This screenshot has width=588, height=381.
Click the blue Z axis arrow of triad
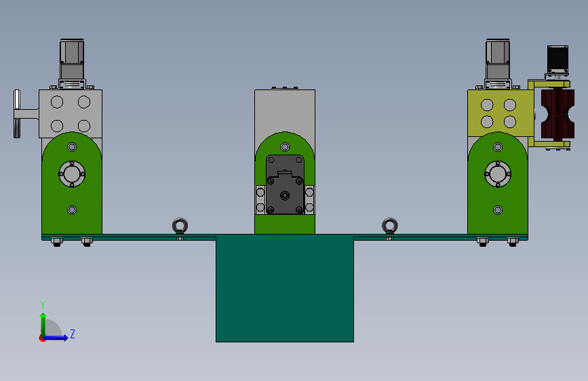(56, 338)
